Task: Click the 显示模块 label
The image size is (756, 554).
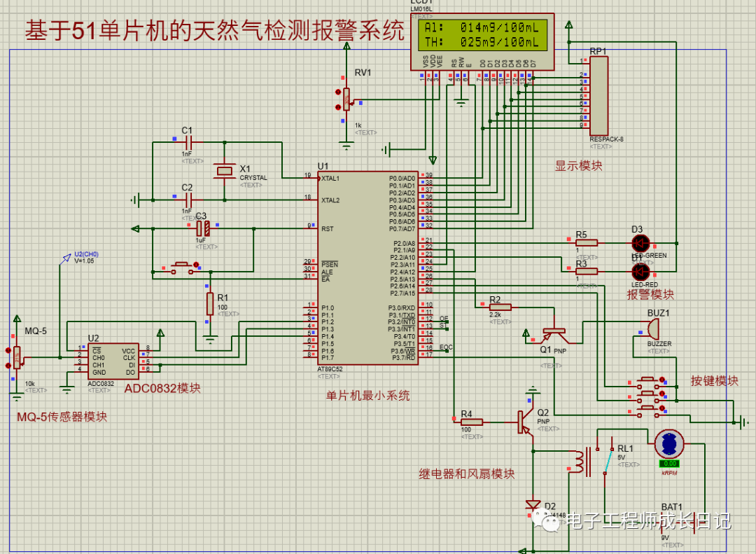Action: 578,166
